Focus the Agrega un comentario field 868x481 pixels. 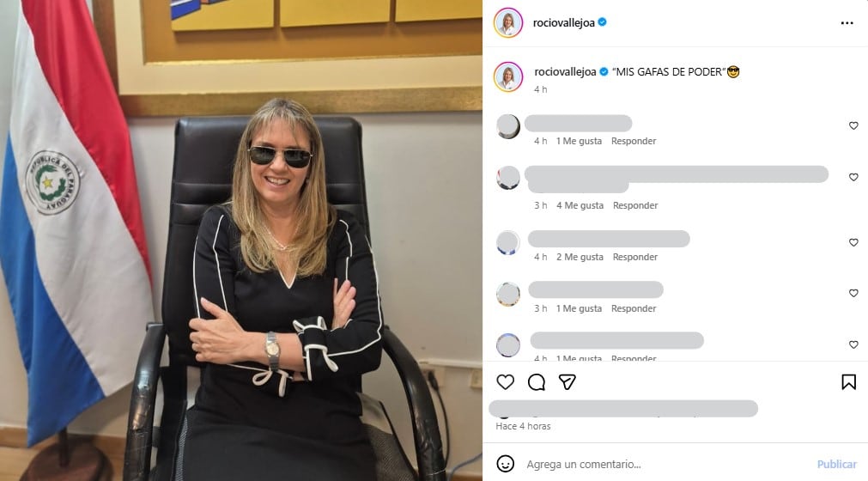(x=667, y=464)
